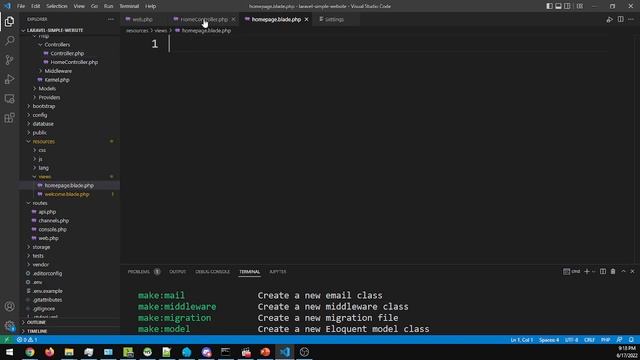Open the Search view in the activity bar
Viewport: 640px width, 360px height.
click(9, 40)
